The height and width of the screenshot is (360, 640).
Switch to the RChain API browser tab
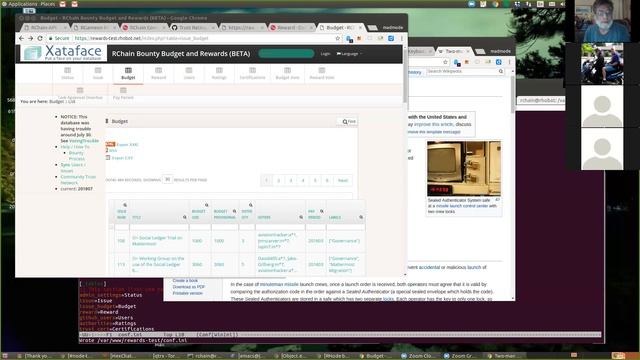[45, 27]
